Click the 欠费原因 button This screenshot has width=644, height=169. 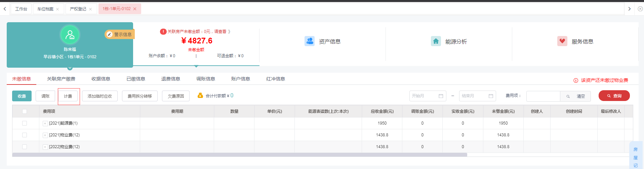[x=176, y=96]
